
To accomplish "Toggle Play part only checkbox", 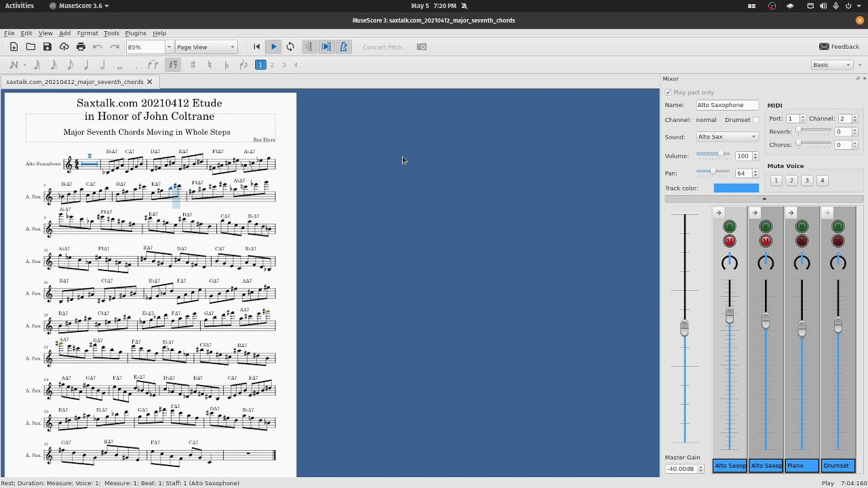I will tap(668, 92).
